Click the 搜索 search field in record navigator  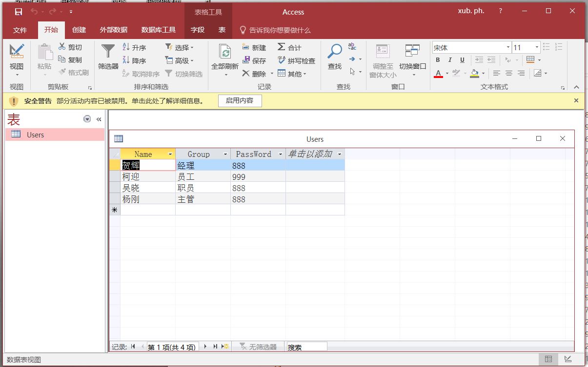[306, 347]
